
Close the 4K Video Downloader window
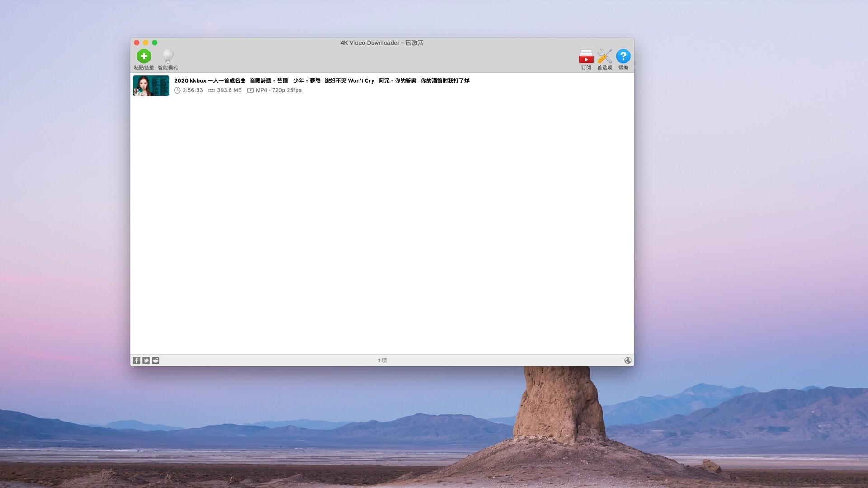(137, 42)
